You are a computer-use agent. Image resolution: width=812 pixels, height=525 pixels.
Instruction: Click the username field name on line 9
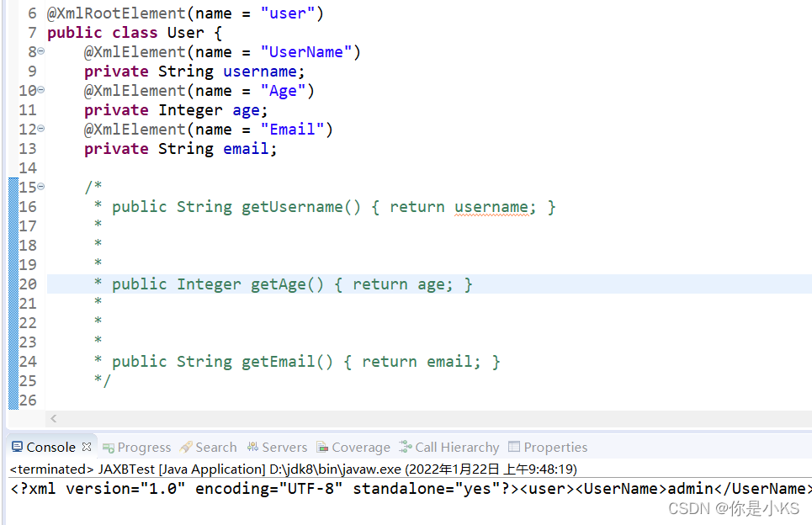click(x=260, y=71)
